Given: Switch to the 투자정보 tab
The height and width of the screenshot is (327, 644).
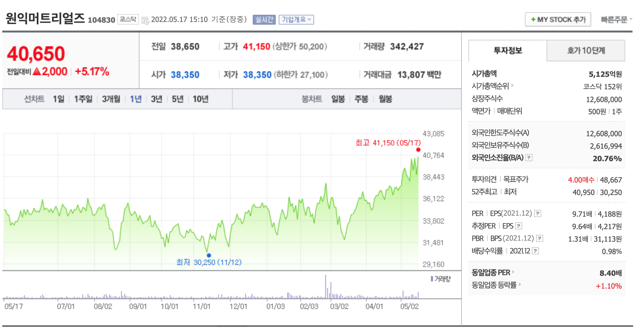Looking at the screenshot, I should [508, 51].
